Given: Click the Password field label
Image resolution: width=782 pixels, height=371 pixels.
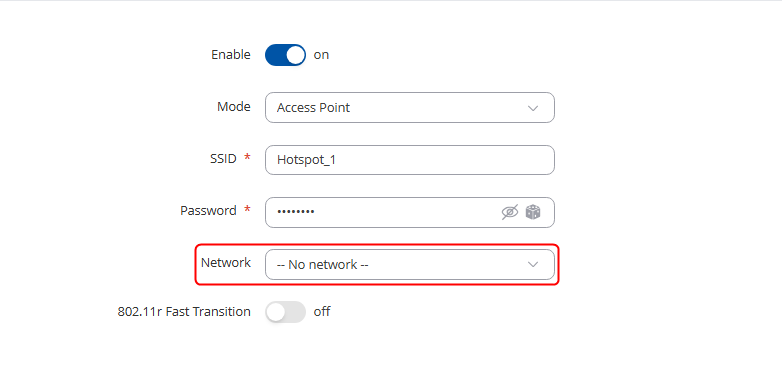Looking at the screenshot, I should 208,210.
